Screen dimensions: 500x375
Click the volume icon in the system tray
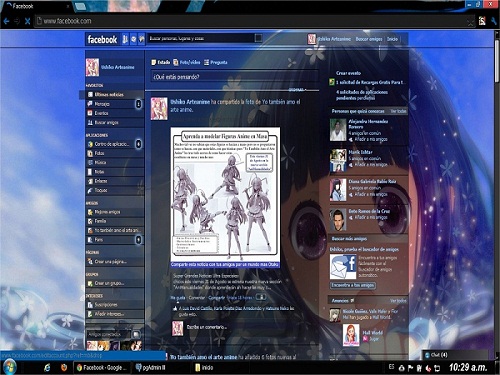click(429, 368)
